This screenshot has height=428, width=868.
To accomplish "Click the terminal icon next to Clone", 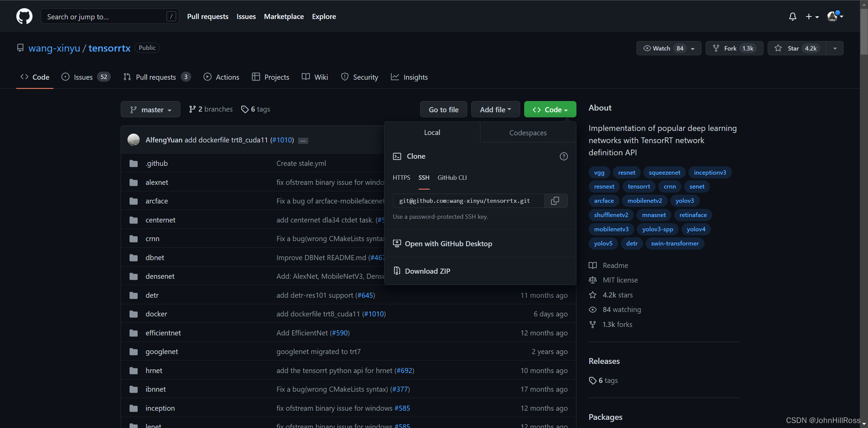I will [397, 156].
